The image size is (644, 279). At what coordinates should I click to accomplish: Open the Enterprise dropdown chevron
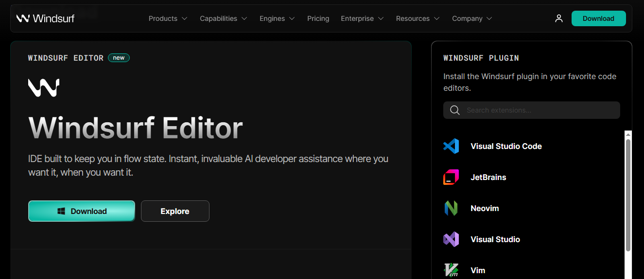coord(381,18)
